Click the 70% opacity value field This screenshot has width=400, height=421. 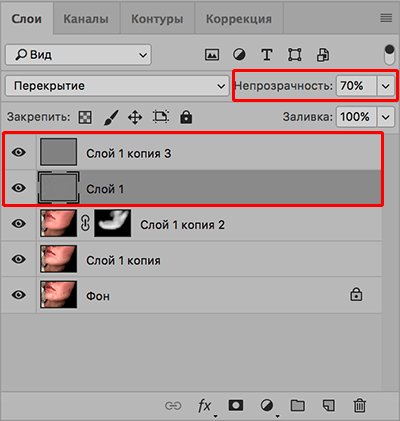pyautogui.click(x=357, y=86)
